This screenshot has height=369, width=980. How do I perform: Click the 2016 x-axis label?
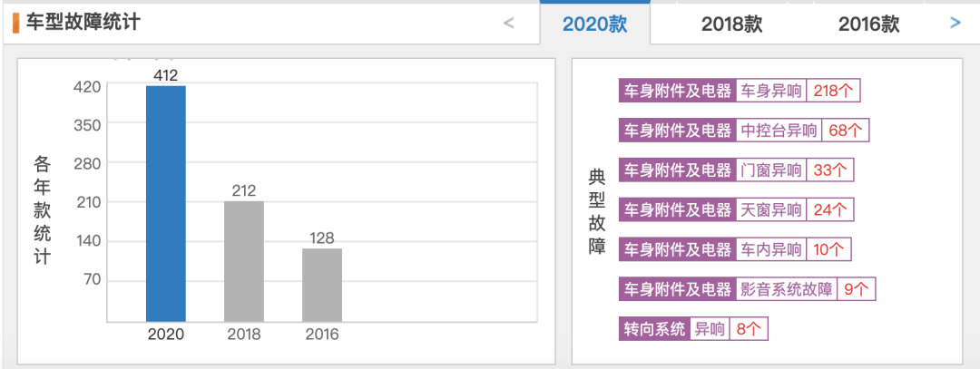322,335
